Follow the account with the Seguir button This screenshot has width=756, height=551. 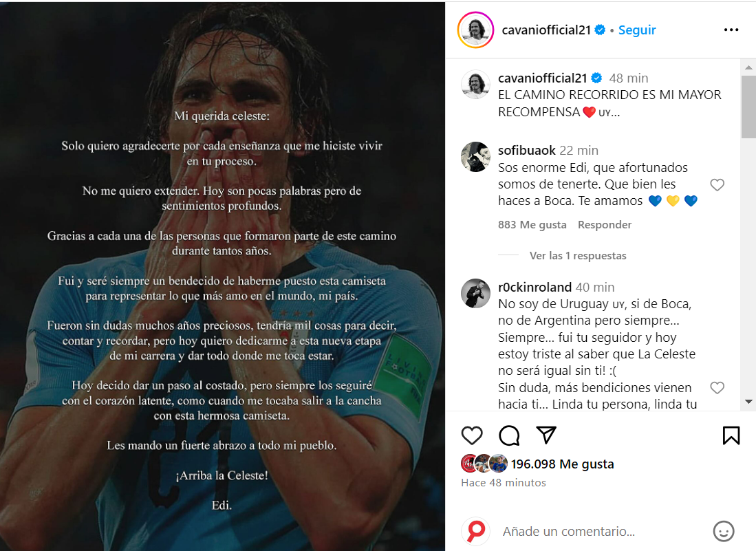point(637,30)
